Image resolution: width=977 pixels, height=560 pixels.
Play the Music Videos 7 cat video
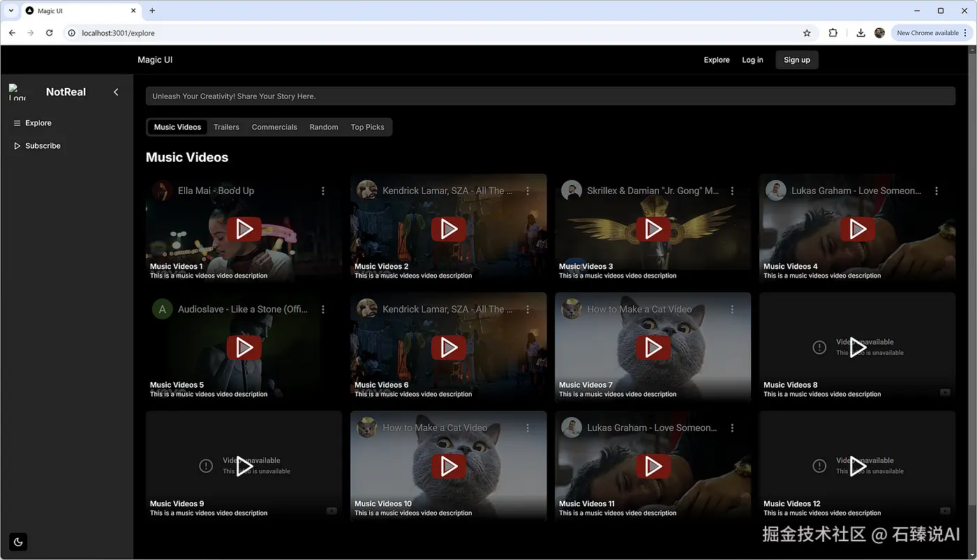click(652, 347)
